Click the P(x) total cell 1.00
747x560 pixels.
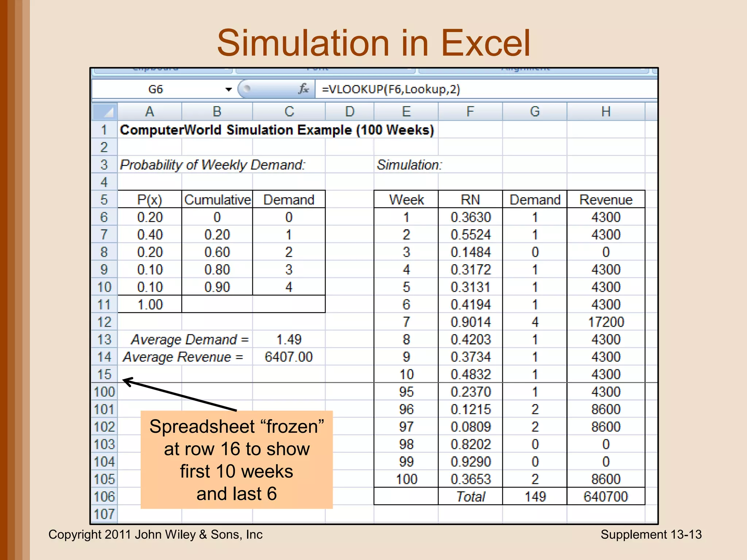point(150,304)
